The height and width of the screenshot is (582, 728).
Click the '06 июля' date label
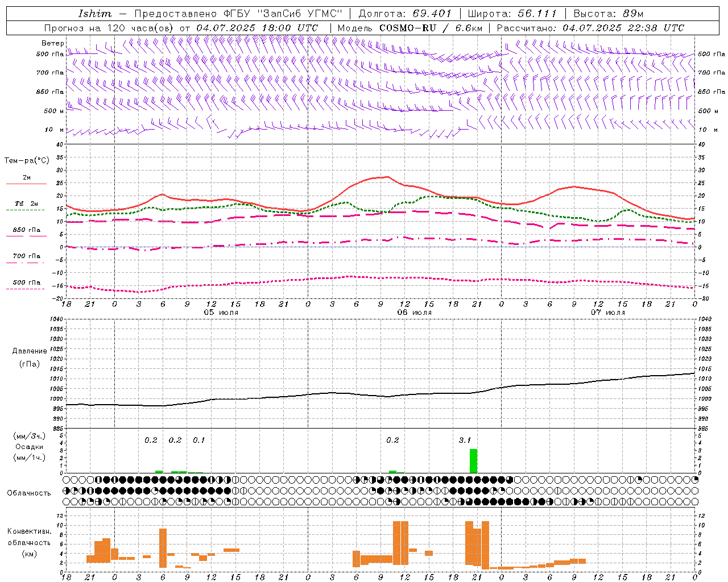pyautogui.click(x=415, y=313)
